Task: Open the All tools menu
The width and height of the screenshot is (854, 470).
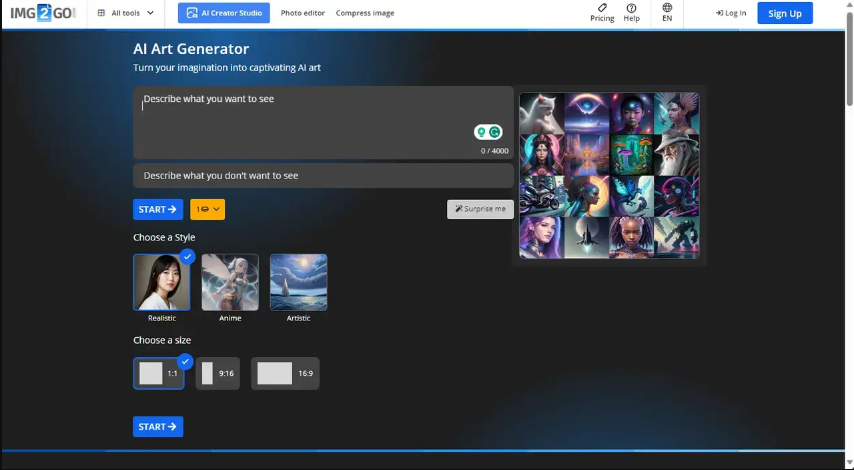Action: [126, 13]
